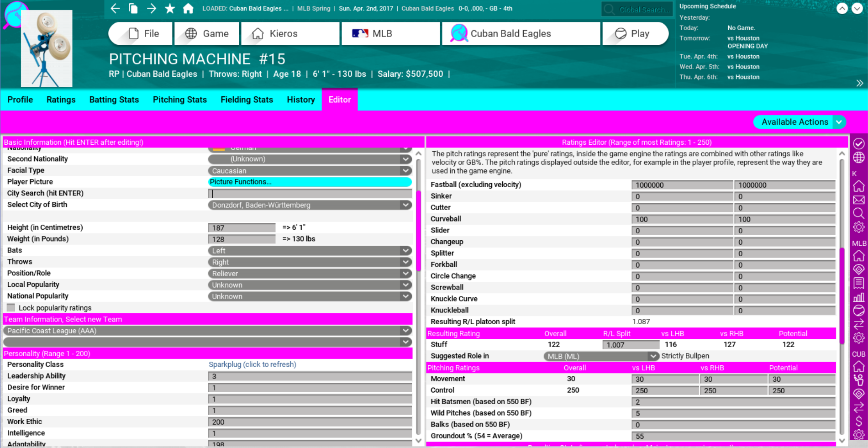This screenshot has width=868, height=448.
Task: Expand the Available Actions dropdown
Action: click(800, 122)
